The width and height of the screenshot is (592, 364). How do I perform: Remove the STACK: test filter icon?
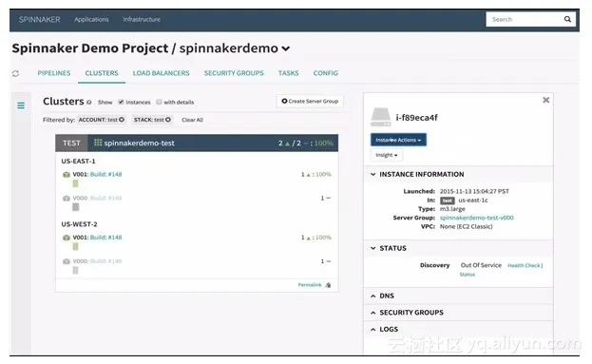pos(168,120)
